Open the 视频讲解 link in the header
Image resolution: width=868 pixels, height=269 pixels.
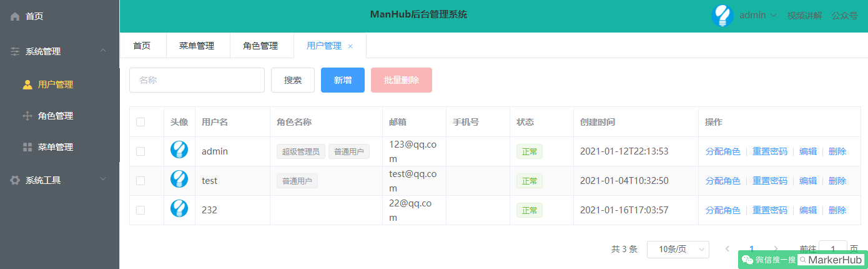(805, 16)
